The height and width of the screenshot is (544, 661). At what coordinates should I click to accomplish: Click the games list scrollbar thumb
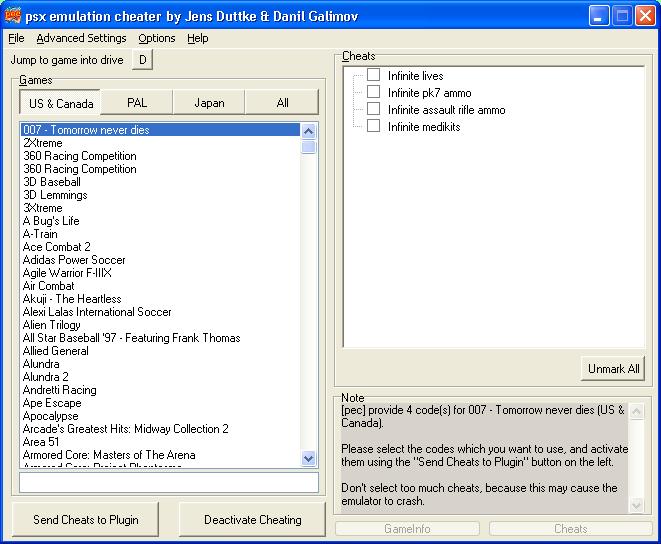[309, 147]
